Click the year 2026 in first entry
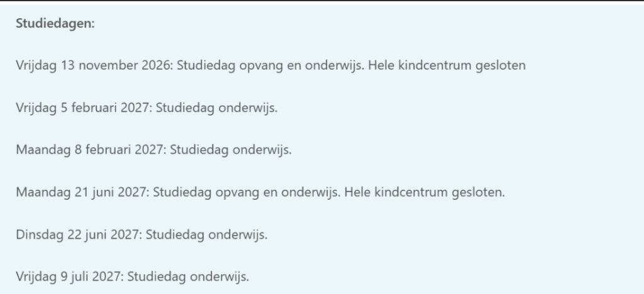The width and height of the screenshot is (644, 294). click(157, 65)
